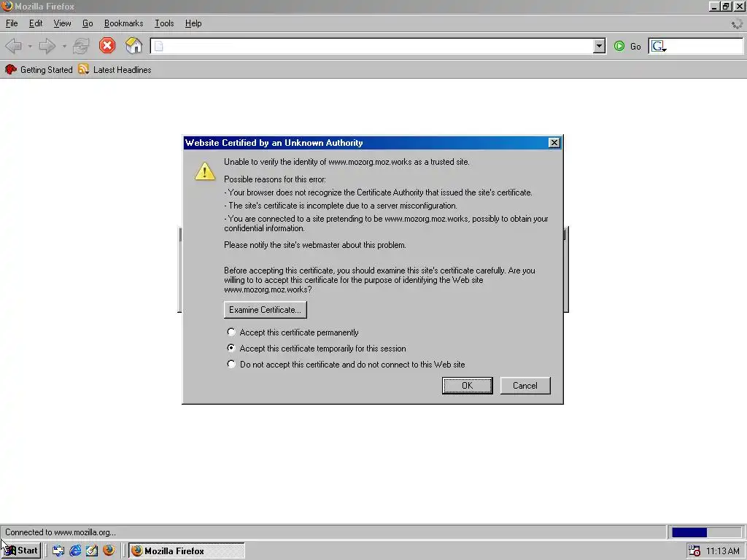
Task: Click the throbber activity icon top right
Action: [737, 23]
